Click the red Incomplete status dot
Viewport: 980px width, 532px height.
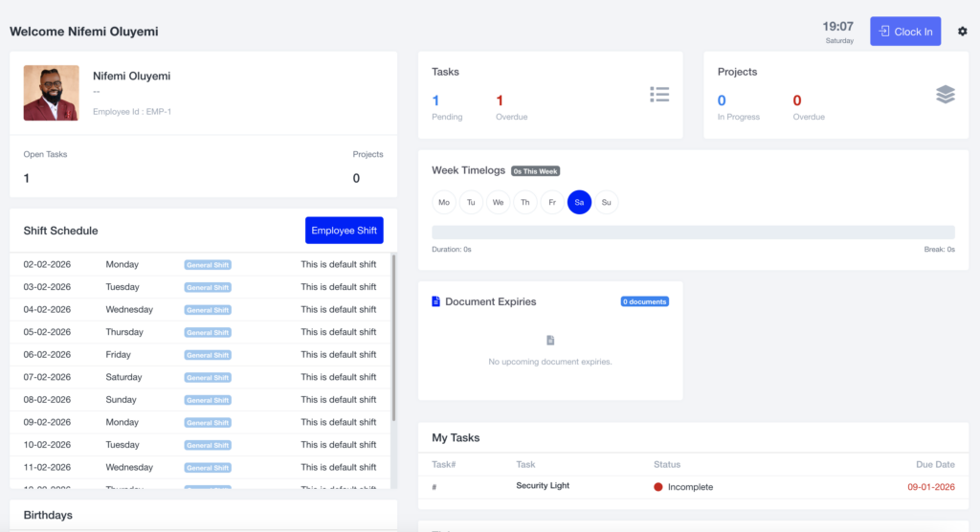tap(657, 487)
